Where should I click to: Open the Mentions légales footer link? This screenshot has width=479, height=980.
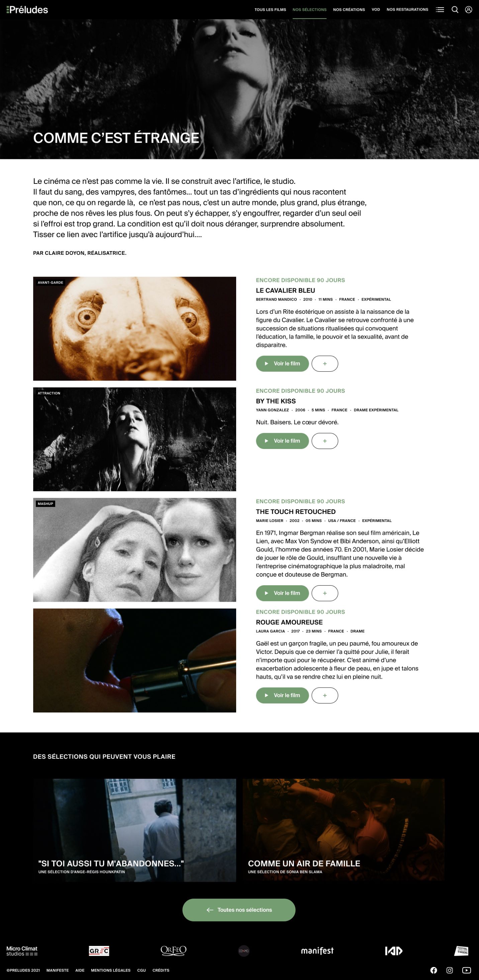click(111, 970)
